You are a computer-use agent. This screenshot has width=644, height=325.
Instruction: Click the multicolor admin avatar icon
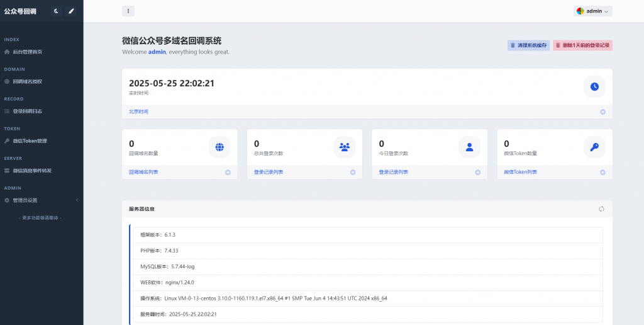(580, 11)
